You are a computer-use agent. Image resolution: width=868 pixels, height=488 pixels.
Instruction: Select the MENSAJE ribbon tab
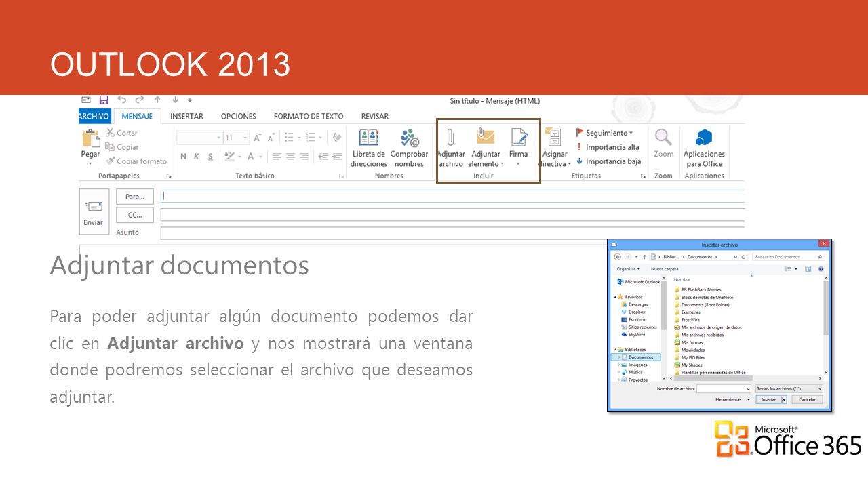[x=137, y=116]
